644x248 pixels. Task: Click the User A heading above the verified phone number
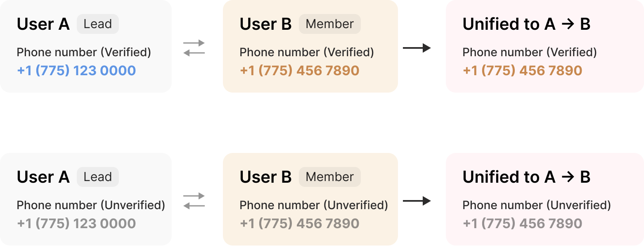point(43,24)
